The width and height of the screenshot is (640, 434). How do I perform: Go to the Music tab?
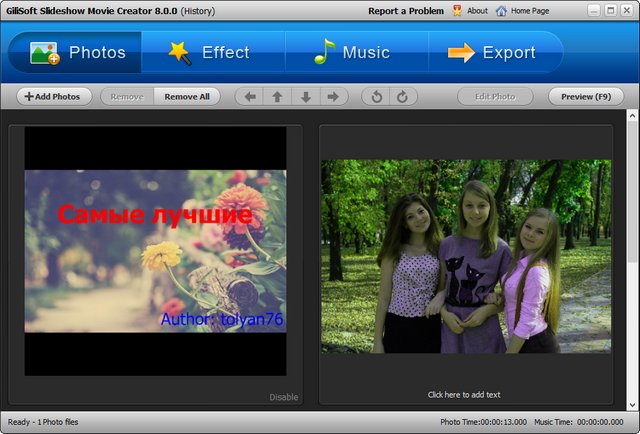[356, 52]
